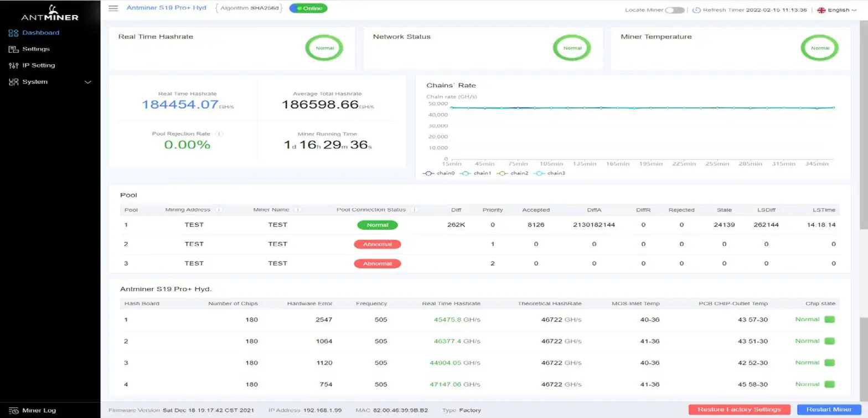Click pool 2 Abnormal status badge
868x418 pixels.
coord(378,244)
